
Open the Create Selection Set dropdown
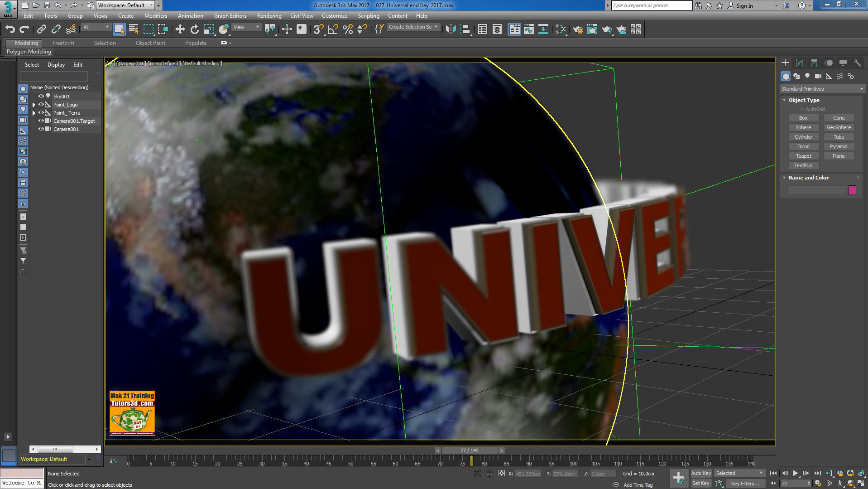click(x=413, y=27)
